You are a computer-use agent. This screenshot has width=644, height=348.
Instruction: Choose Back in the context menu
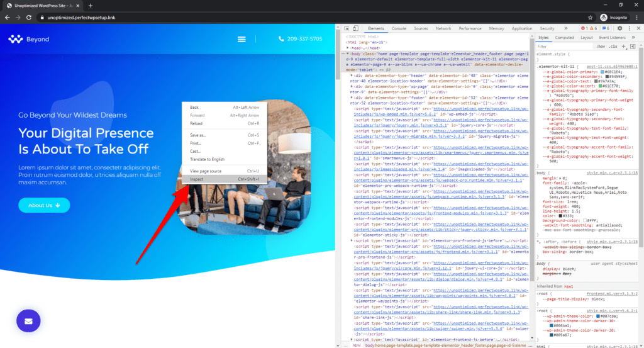pos(225,107)
